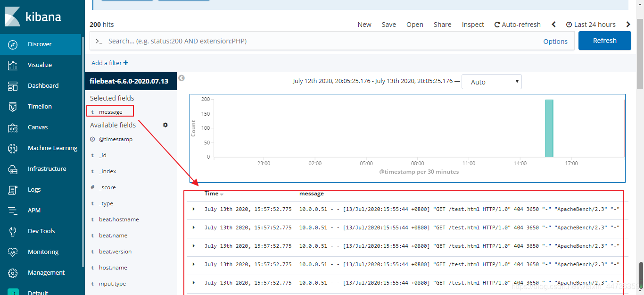Go to next time range arrow
Image resolution: width=644 pixels, height=295 pixels.
pyautogui.click(x=628, y=25)
